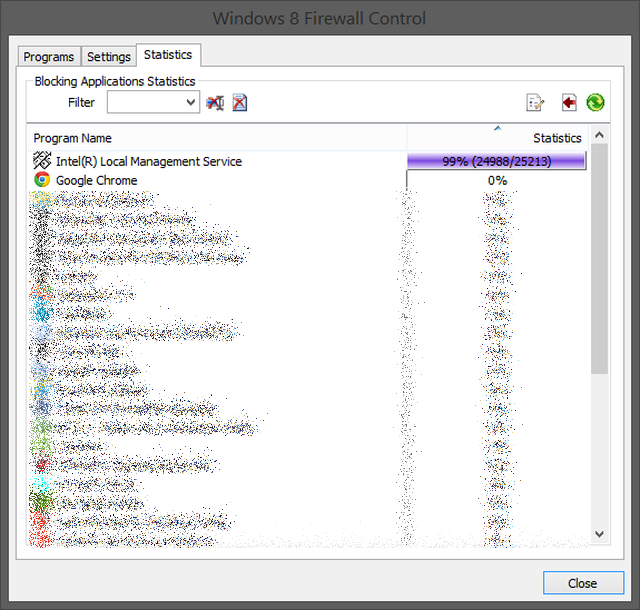Refresh statistics with green circular icon
Viewport: 640px width, 610px height.
596,102
